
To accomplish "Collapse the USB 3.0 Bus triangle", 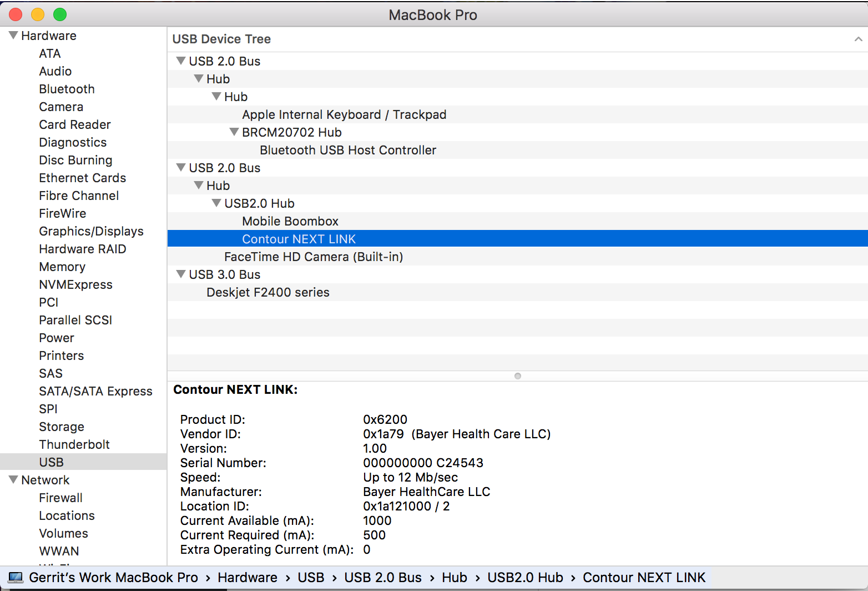I will pos(181,274).
